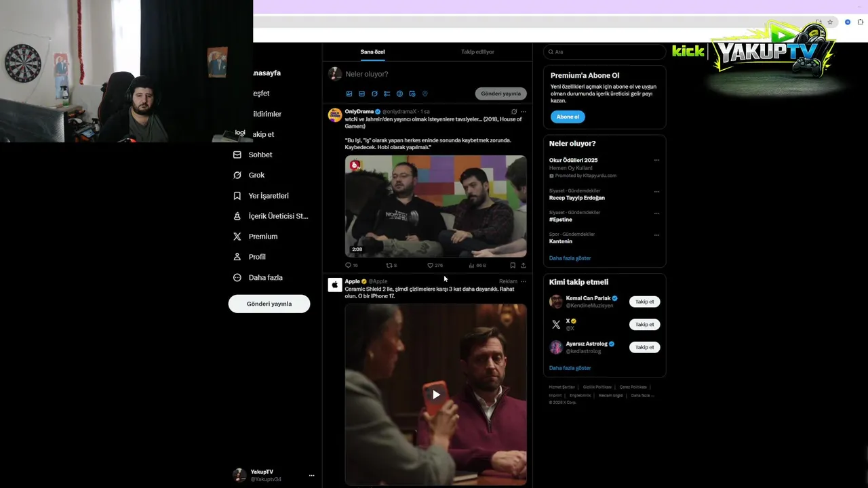Expand Daha fazla in left sidebar
Screen dimensions: 868x488
click(258, 277)
